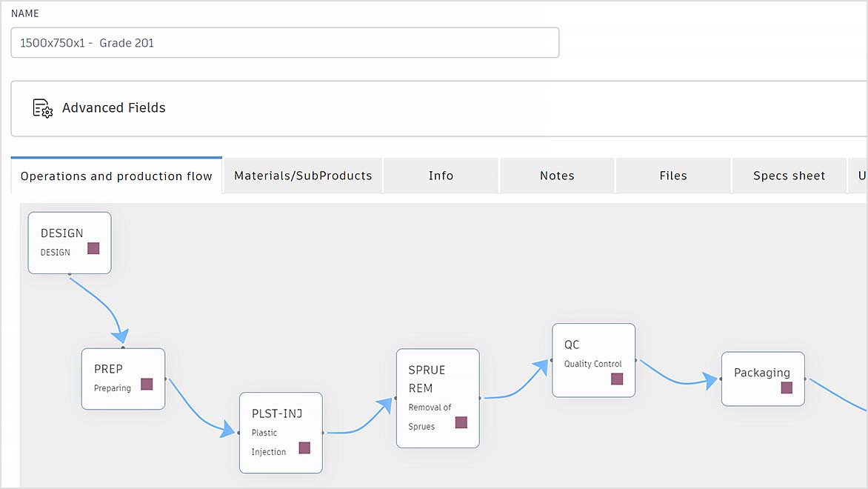Screen dimensions: 868x489
Task: Select the DESIGN operation node
Action: 69,242
